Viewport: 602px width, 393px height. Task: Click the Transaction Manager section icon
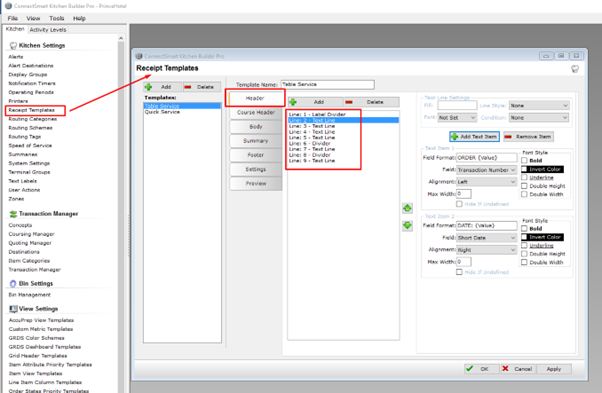13,214
